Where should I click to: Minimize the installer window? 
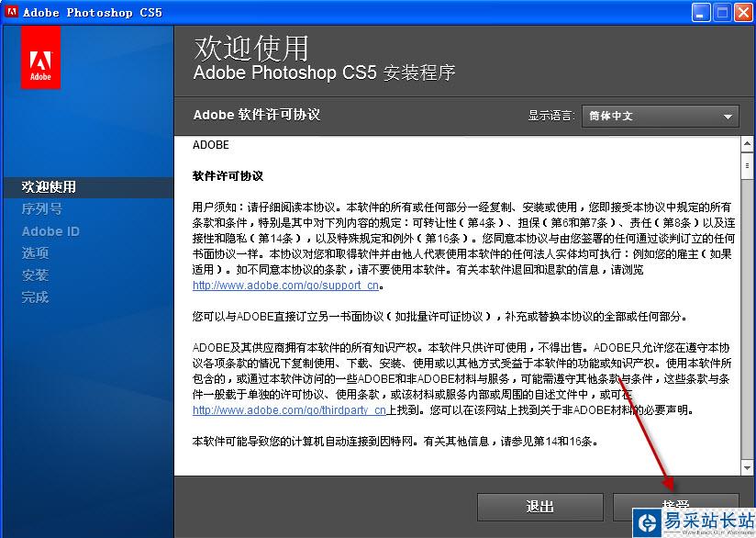coord(701,12)
